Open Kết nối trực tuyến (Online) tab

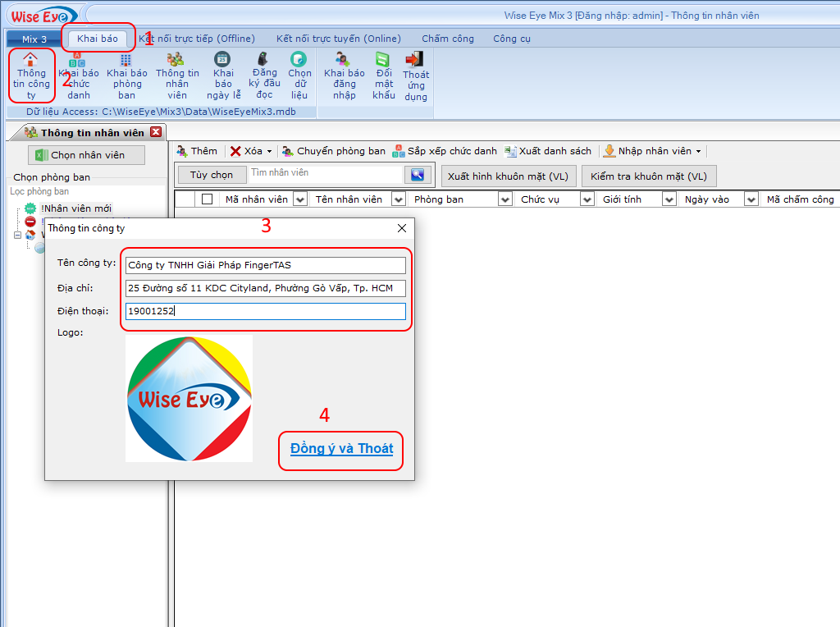tap(338, 39)
